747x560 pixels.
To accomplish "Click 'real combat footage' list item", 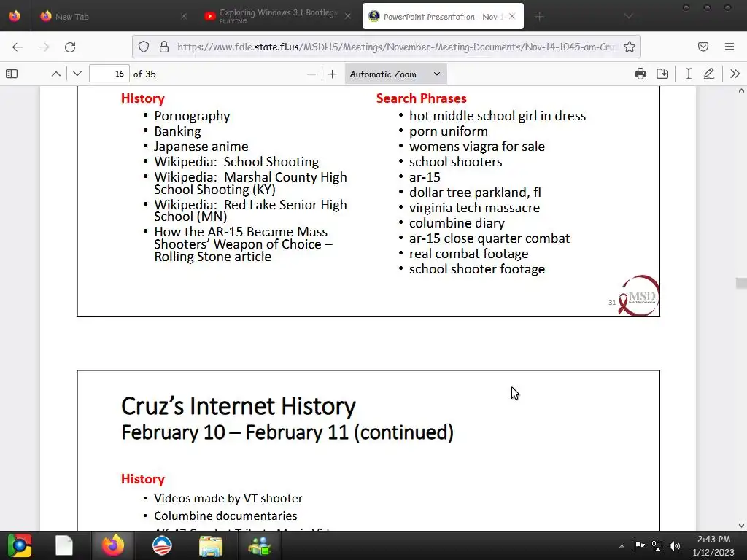I will pos(469,254).
